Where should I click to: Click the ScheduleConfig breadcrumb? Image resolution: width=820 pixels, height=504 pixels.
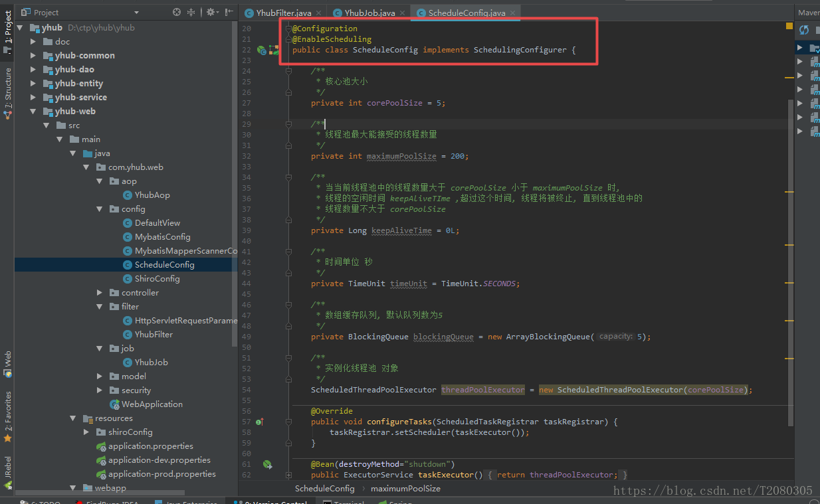[x=325, y=488]
